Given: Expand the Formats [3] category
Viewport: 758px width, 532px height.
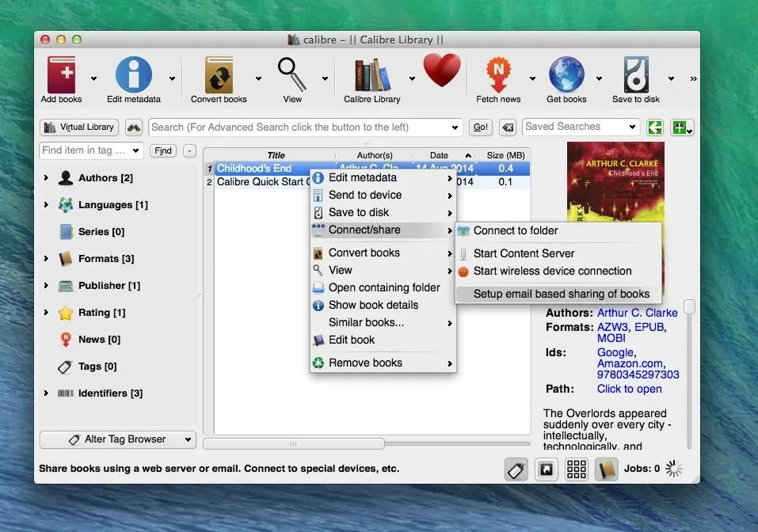Looking at the screenshot, I should [x=46, y=259].
